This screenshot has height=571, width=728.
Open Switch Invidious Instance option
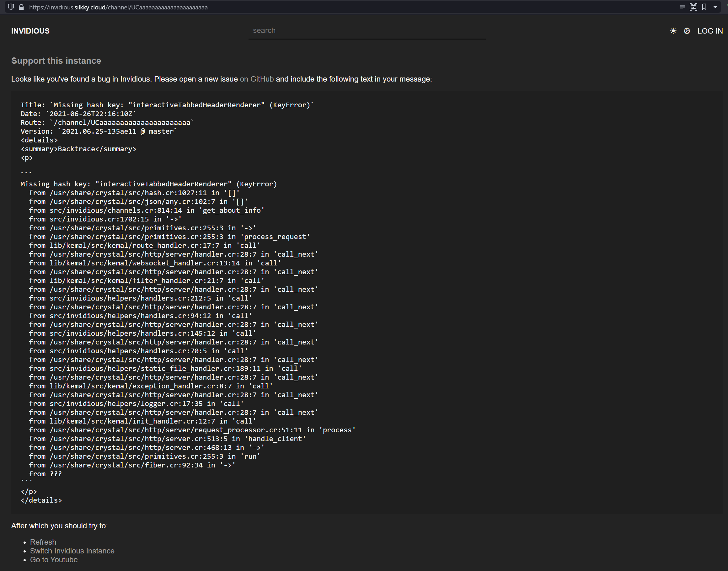click(x=72, y=551)
